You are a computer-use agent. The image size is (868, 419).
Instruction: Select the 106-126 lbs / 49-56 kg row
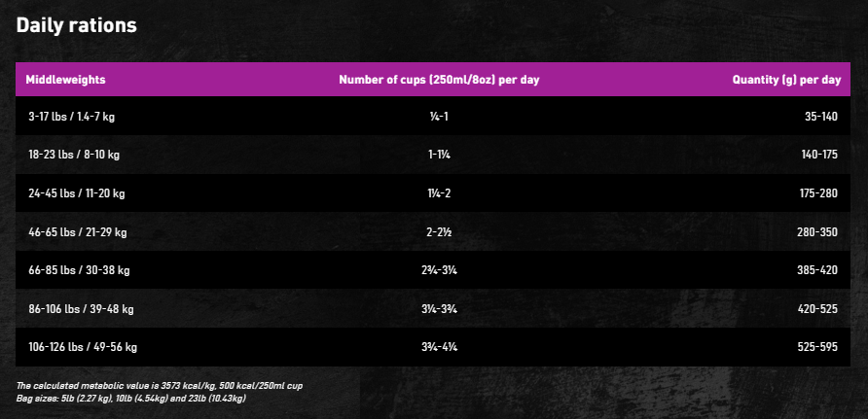click(x=433, y=347)
